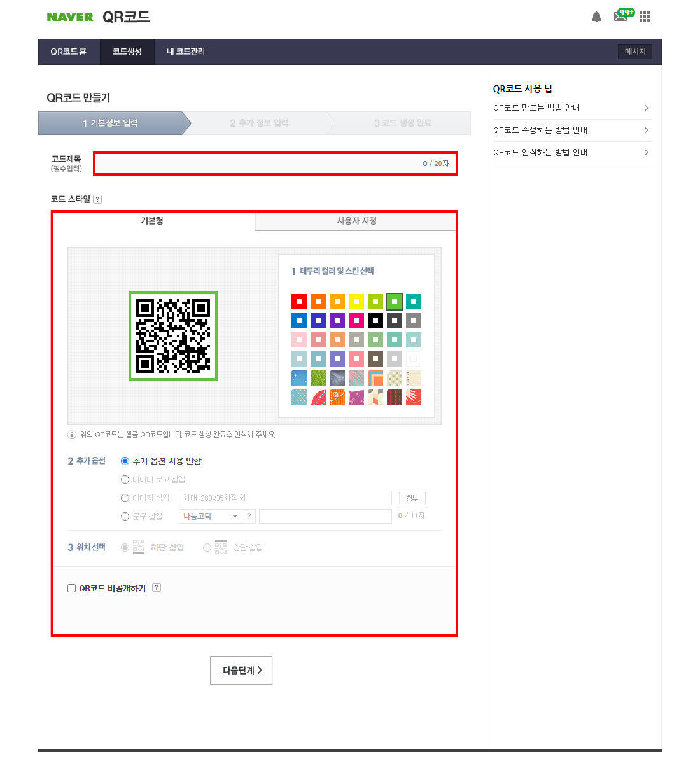Image resolution: width=700 pixels, height=763 pixels.
Task: Choose the purple border color
Action: tap(337, 321)
